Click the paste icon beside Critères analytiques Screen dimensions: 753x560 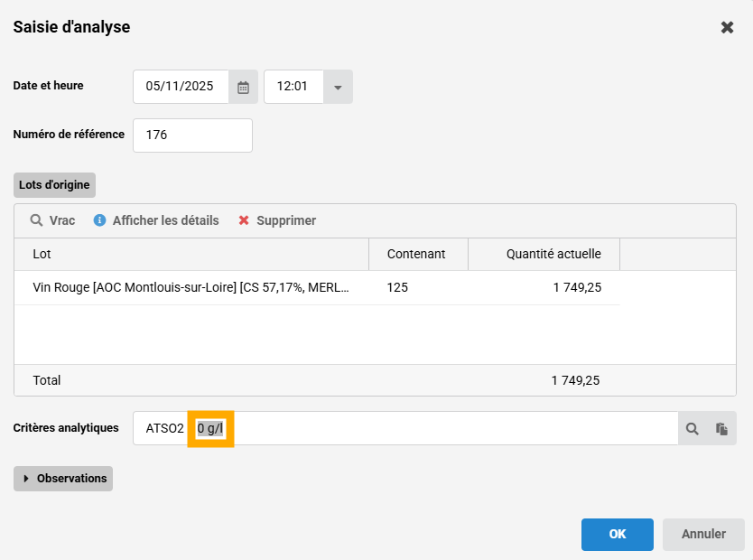[721, 429]
